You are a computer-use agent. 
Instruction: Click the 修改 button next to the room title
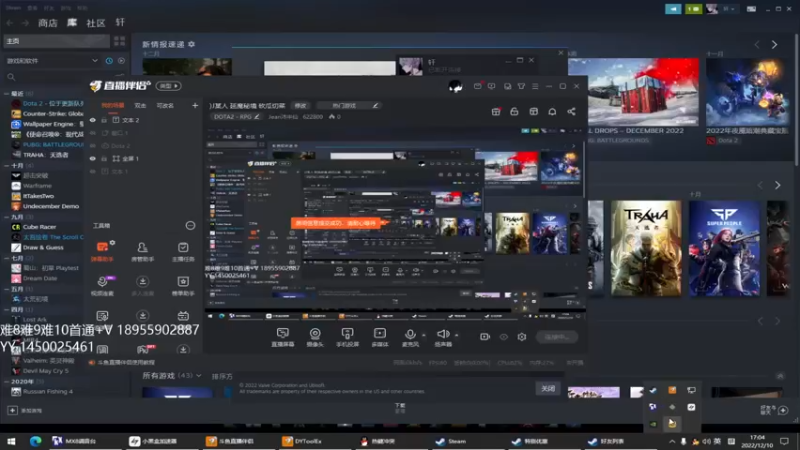[x=300, y=106]
